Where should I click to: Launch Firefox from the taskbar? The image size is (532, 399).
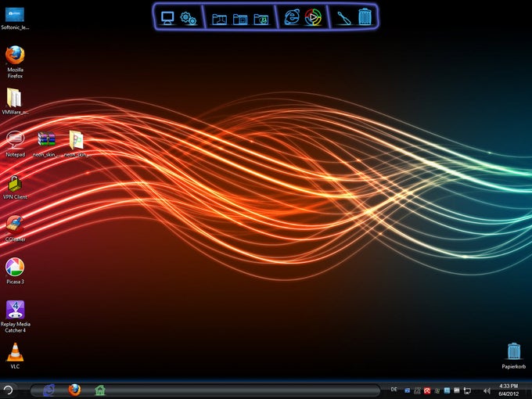point(74,390)
